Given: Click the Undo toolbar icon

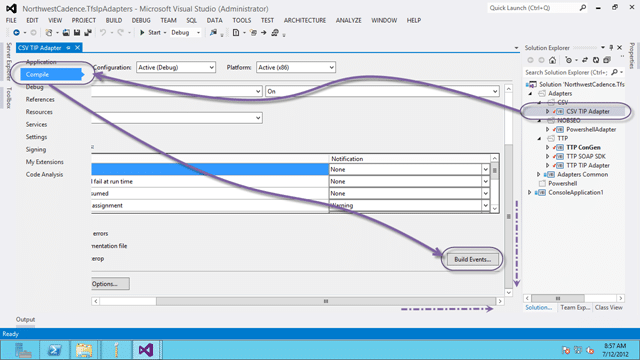Looking at the screenshot, I should 103,33.
